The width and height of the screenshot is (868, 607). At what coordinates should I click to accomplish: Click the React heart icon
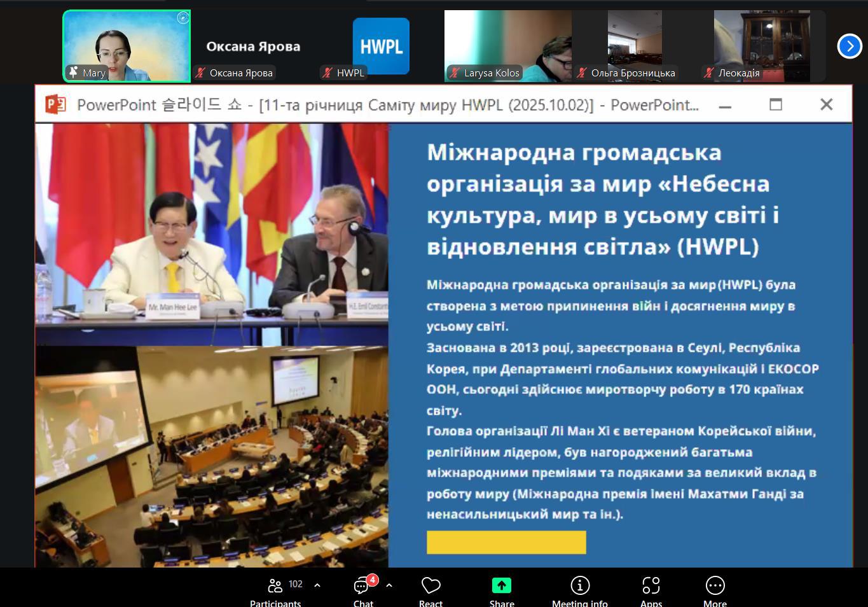point(431,585)
